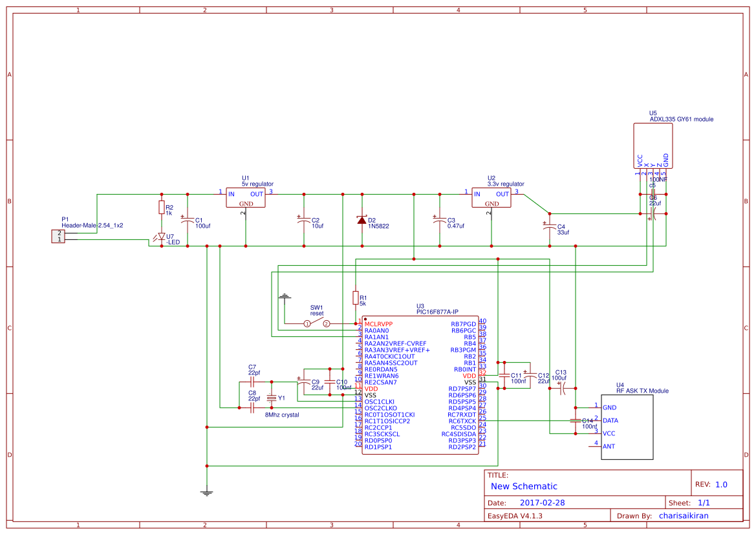The width and height of the screenshot is (756, 535).
Task: Select the 5v regulator U1 symbol
Action: click(245, 197)
